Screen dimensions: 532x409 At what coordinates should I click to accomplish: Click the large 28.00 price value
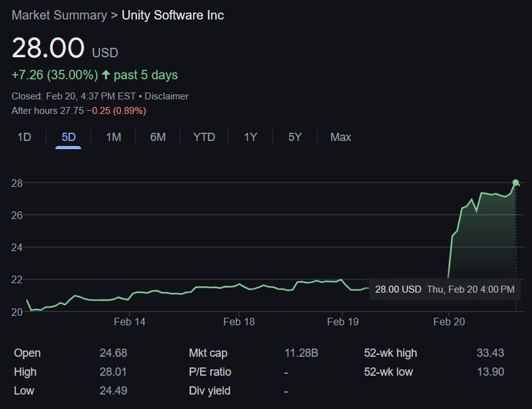(48, 48)
